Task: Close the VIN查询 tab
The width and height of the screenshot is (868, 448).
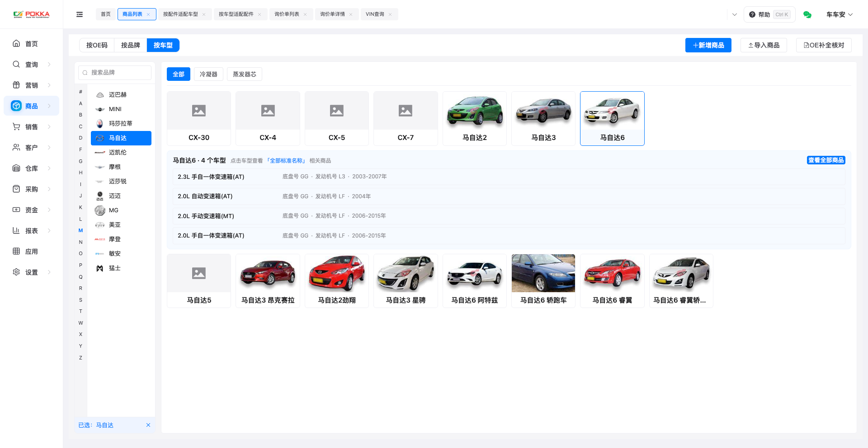Action: click(x=390, y=14)
